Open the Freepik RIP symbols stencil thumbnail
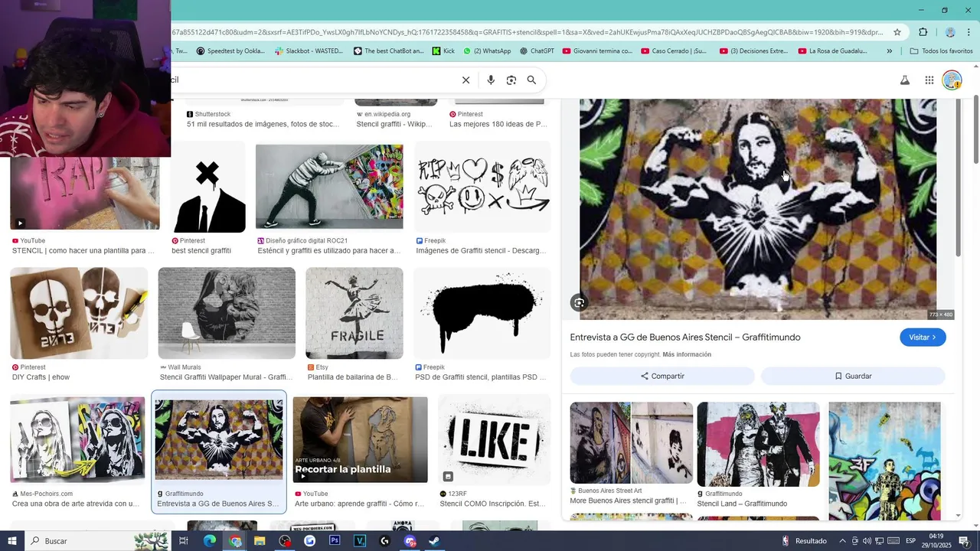Viewport: 980px width, 551px height. click(x=482, y=187)
